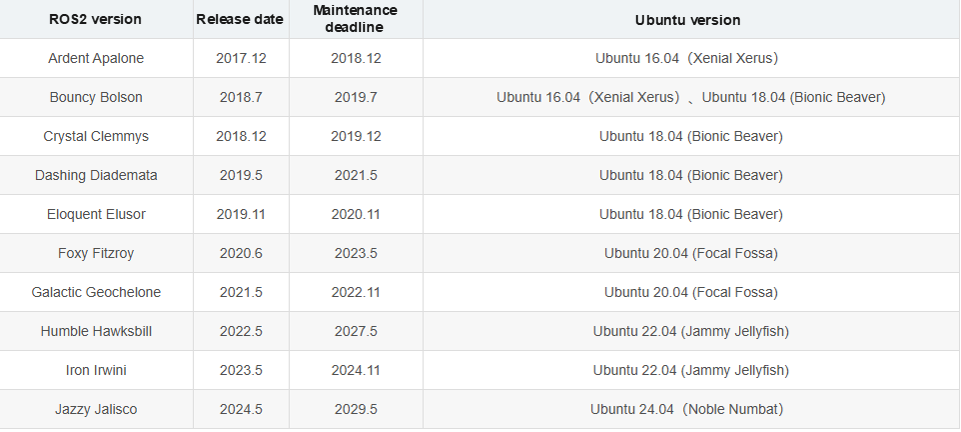Screen dimensions: 961x432
Task: Click the 2027.5 maintenance deadline cell
Action: coord(355,332)
